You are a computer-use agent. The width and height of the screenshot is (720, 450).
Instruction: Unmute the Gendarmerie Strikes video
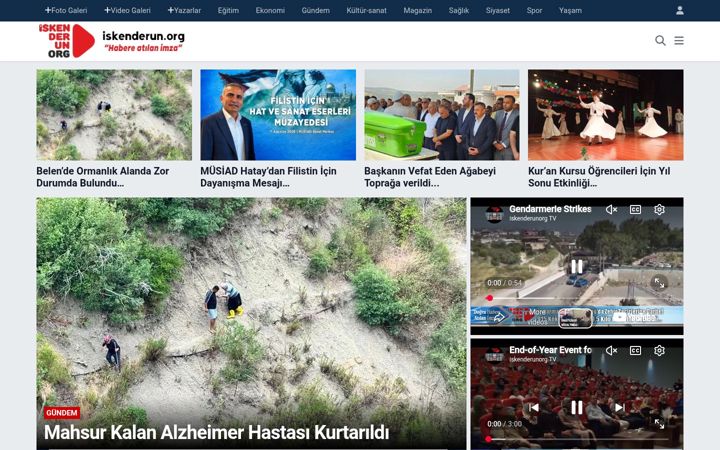point(611,209)
